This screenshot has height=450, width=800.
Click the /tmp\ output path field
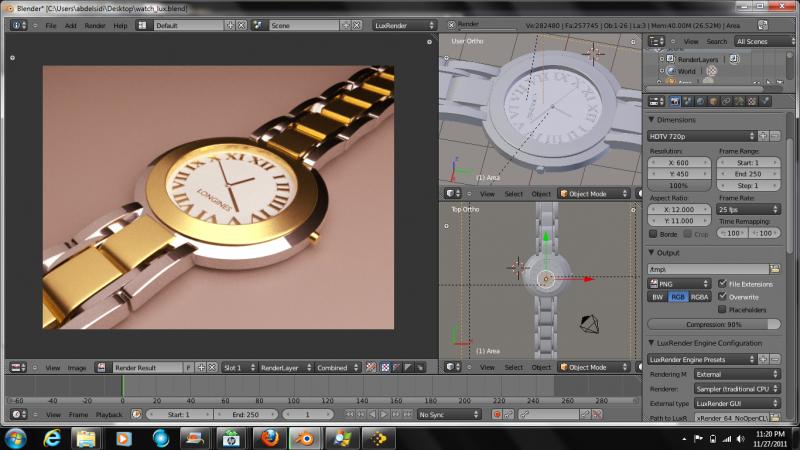pyautogui.click(x=708, y=269)
